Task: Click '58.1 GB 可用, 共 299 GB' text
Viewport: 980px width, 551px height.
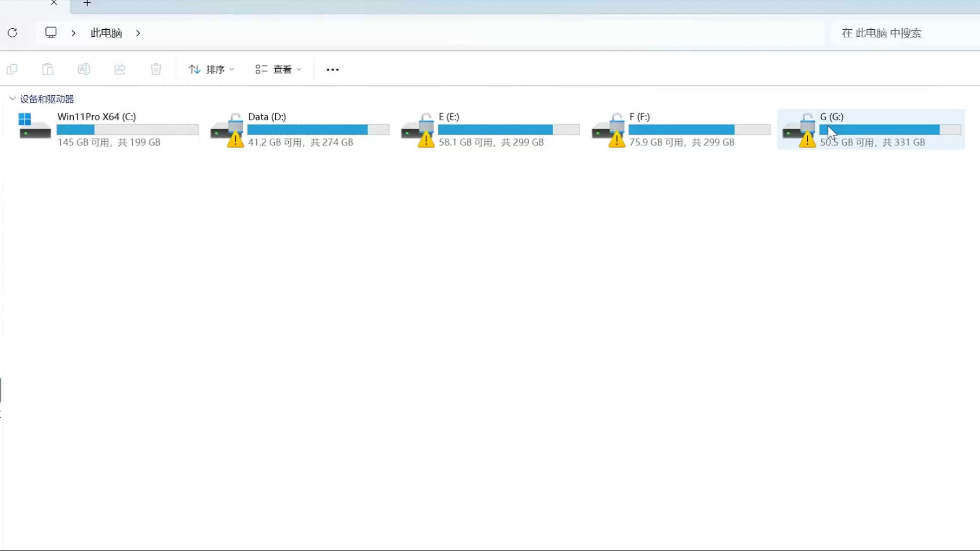Action: point(491,142)
